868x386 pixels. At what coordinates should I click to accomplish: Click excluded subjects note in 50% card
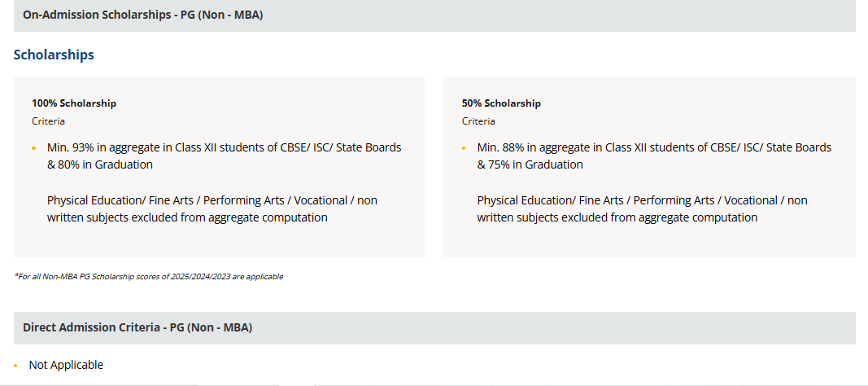pyautogui.click(x=642, y=208)
